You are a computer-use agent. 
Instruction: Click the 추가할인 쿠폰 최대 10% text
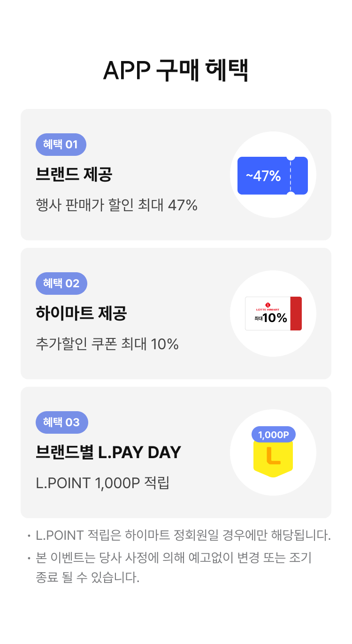click(107, 344)
